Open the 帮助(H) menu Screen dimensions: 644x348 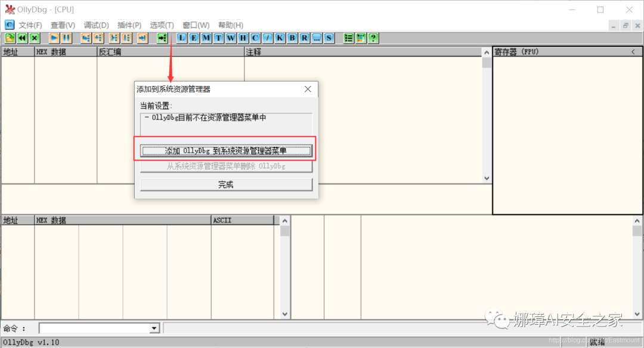[230, 25]
